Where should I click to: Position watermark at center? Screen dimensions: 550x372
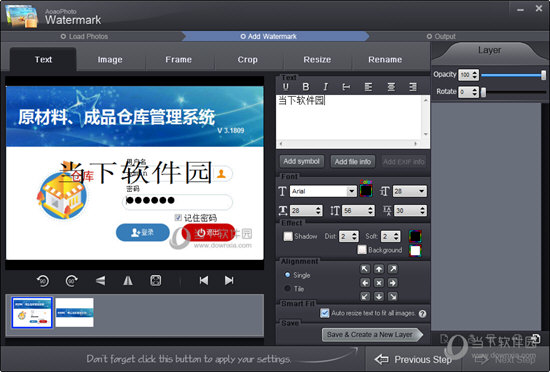(379, 283)
